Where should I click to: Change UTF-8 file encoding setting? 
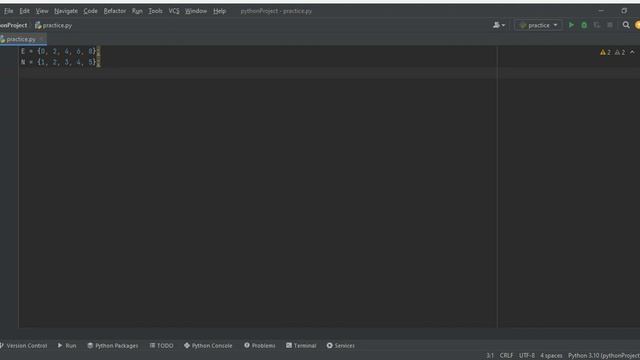pos(527,356)
